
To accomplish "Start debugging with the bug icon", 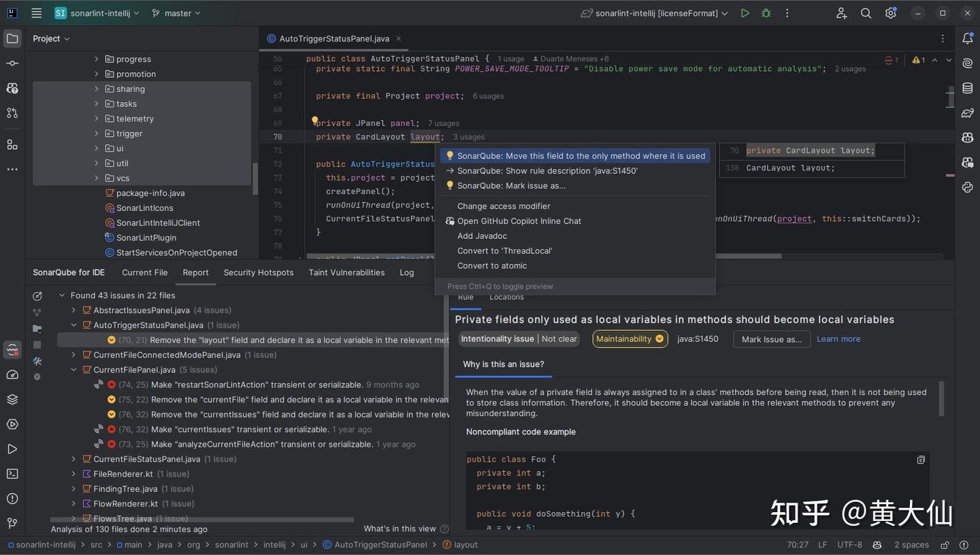I will click(x=766, y=13).
